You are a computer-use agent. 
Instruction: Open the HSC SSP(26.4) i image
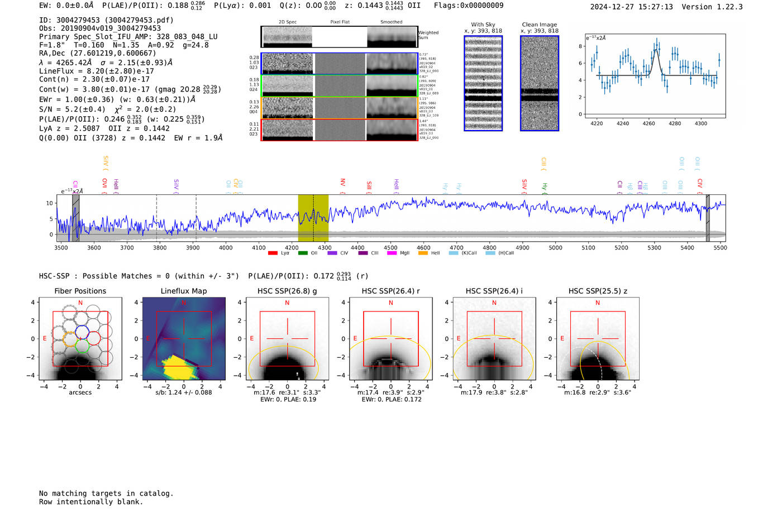pos(494,339)
